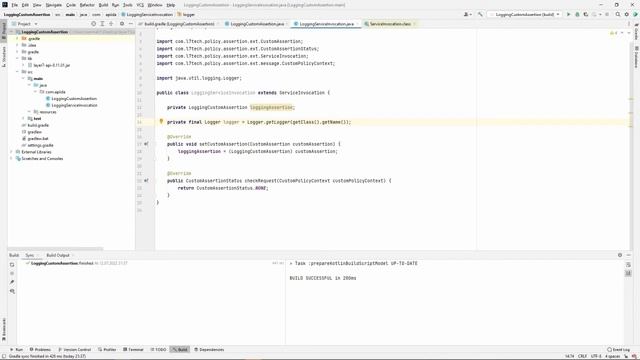
Task: Open the Profiler tool window button
Action: (x=107, y=349)
